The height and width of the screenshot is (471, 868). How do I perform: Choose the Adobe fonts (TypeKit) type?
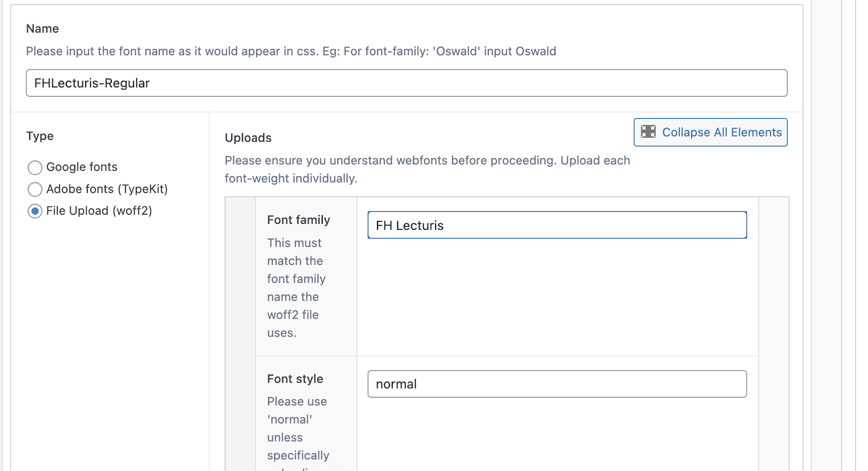[35, 189]
